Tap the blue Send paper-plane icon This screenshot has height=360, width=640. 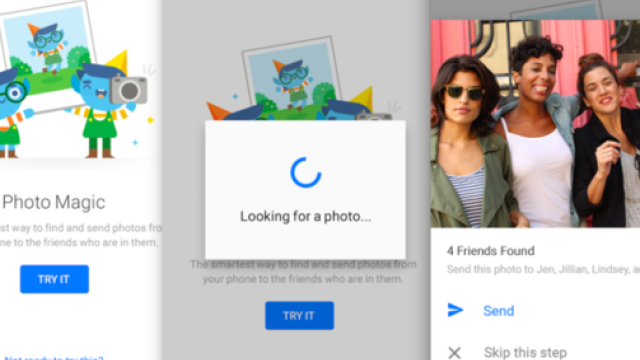click(455, 310)
